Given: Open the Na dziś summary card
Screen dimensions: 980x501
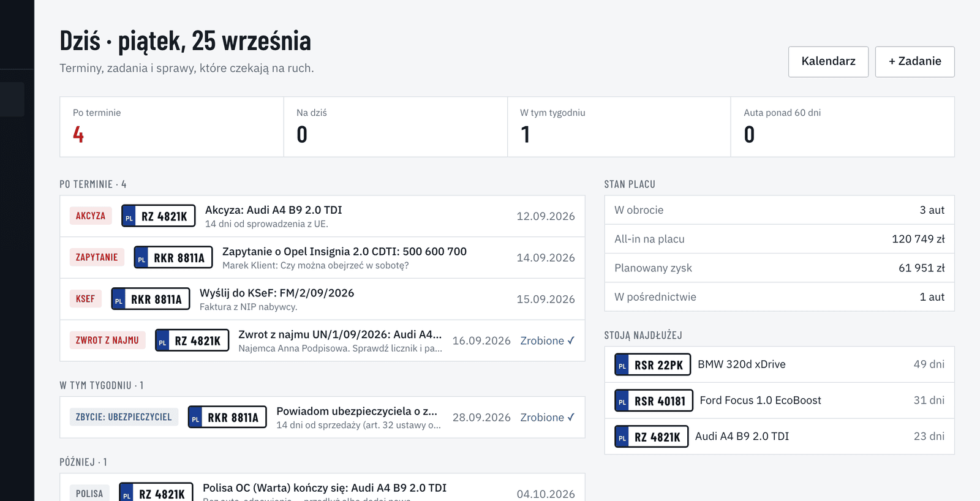Looking at the screenshot, I should tap(396, 127).
